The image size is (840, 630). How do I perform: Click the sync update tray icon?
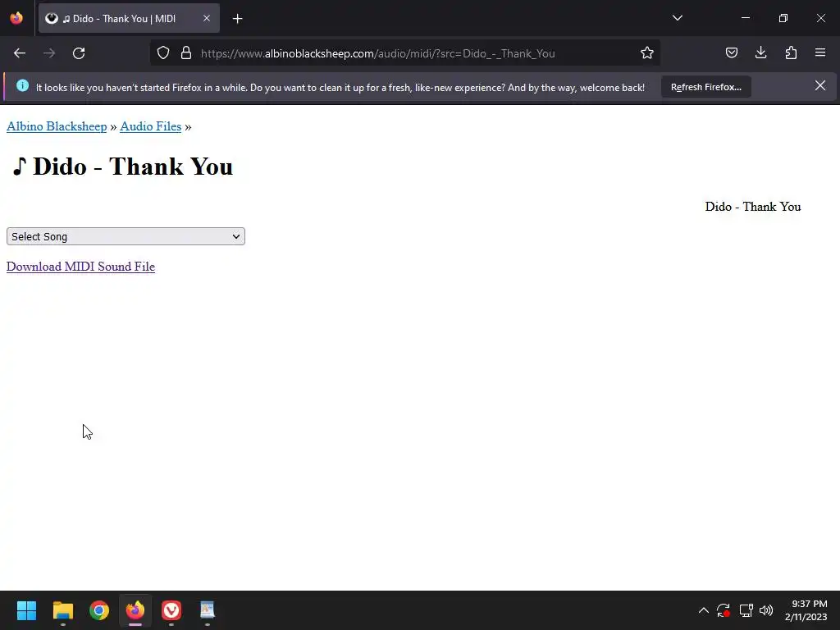(724, 610)
